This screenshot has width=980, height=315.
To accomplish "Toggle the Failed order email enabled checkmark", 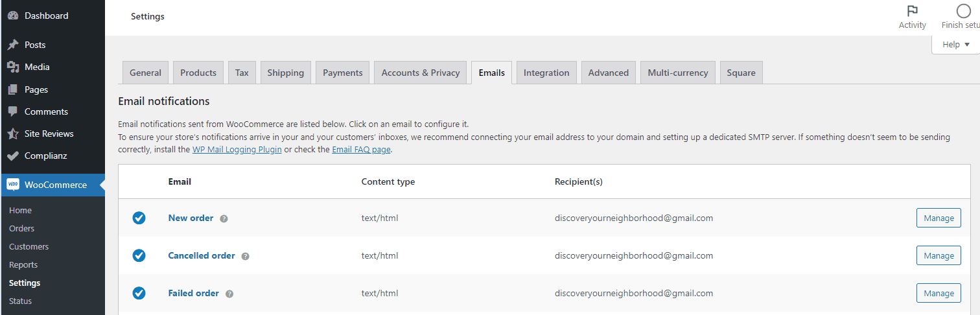I will (x=139, y=293).
